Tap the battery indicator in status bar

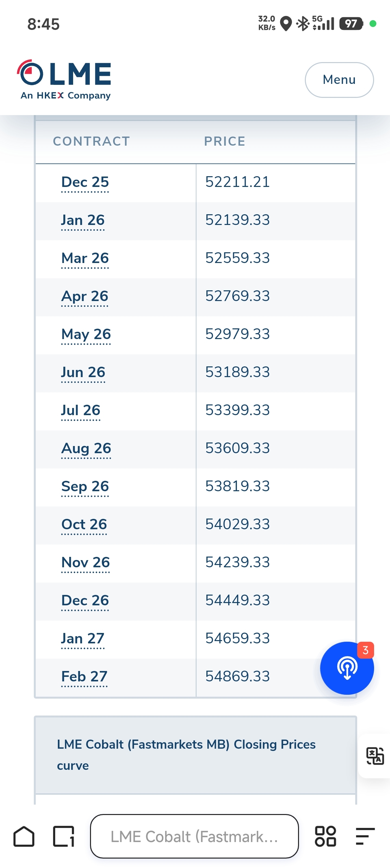point(351,24)
